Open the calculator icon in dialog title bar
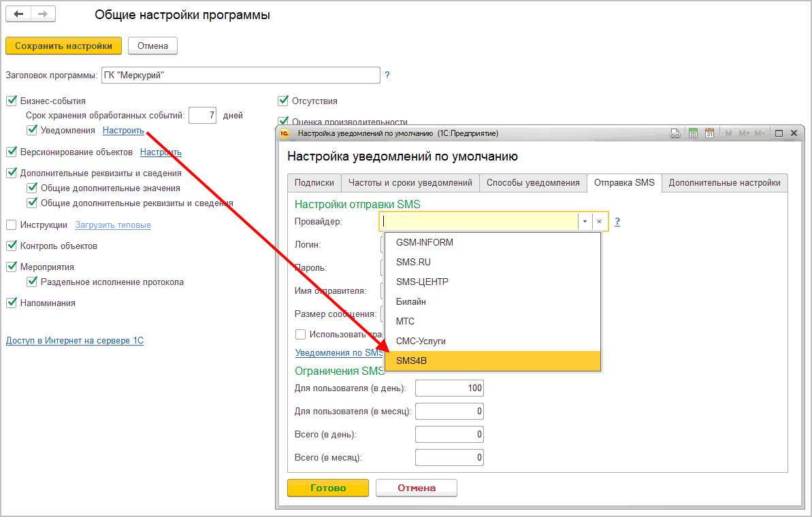Image resolution: width=812 pixels, height=517 pixels. tap(693, 133)
